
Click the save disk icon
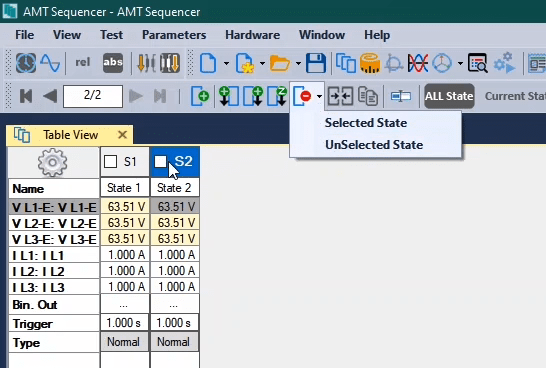316,63
